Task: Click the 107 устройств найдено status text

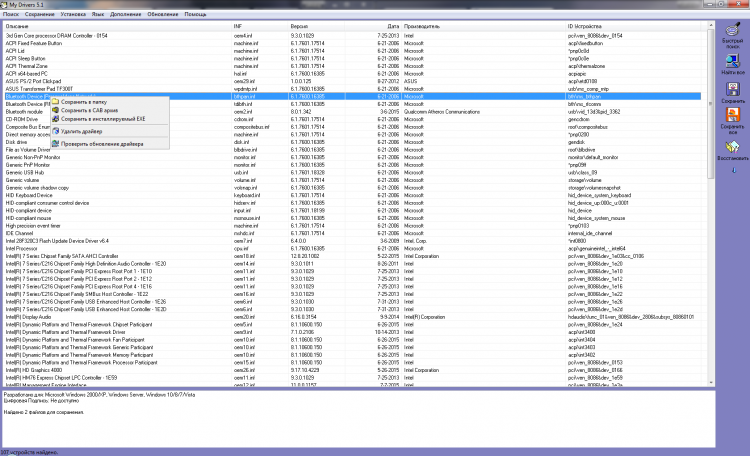Action: tap(29, 452)
